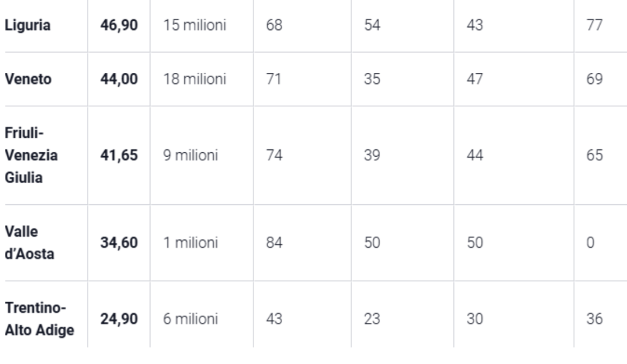Click the Liguria row name
The height and width of the screenshot is (364, 627).
(28, 26)
